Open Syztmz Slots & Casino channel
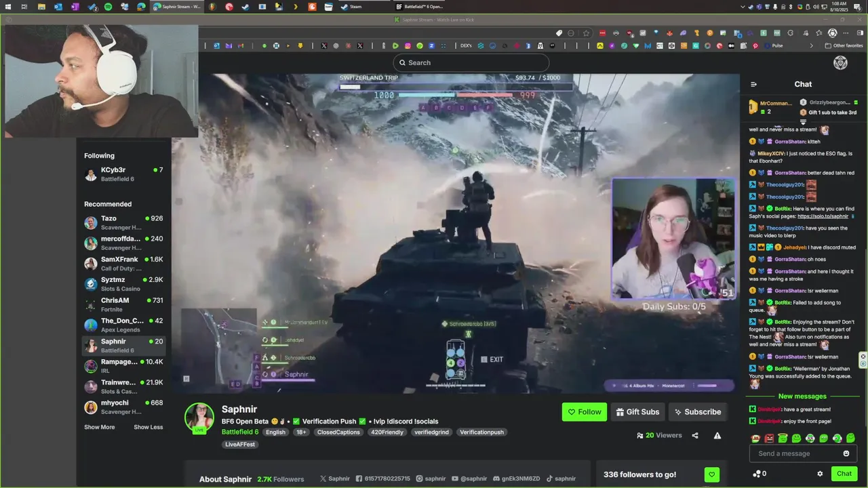Viewport: 868px width, 488px height. 123,284
